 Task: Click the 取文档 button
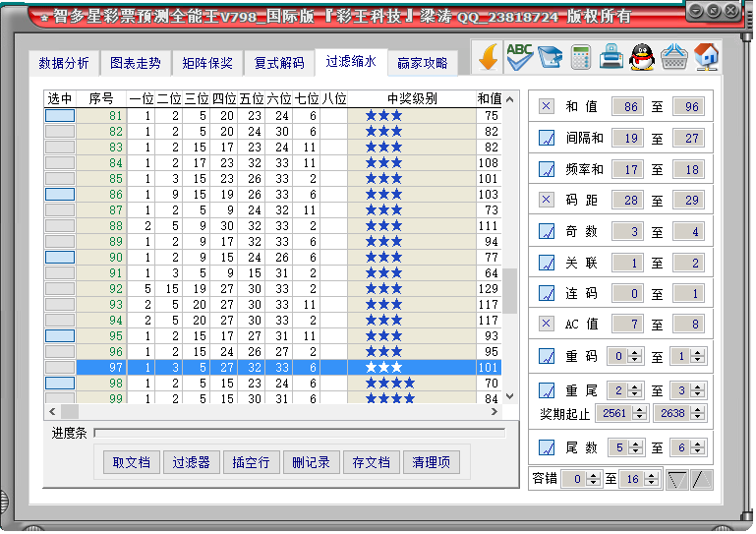[131, 462]
